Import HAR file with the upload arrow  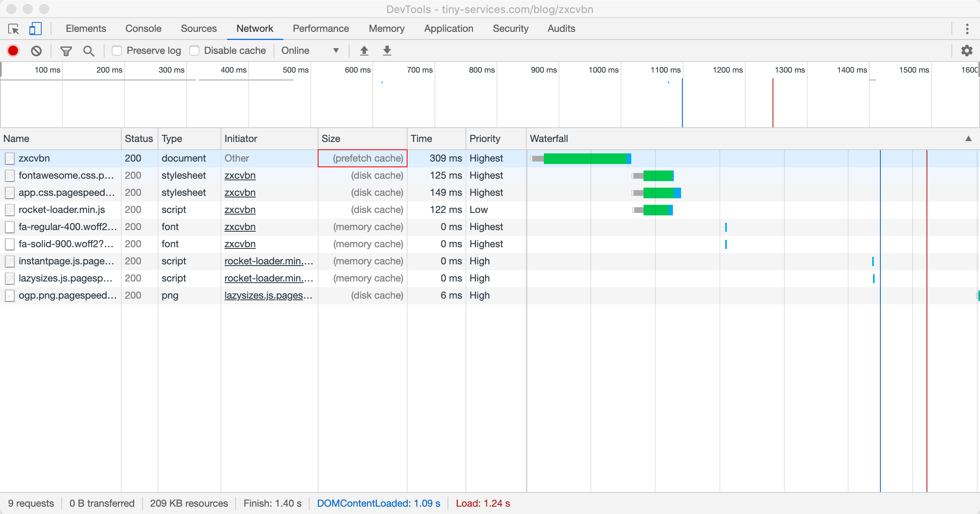point(364,51)
